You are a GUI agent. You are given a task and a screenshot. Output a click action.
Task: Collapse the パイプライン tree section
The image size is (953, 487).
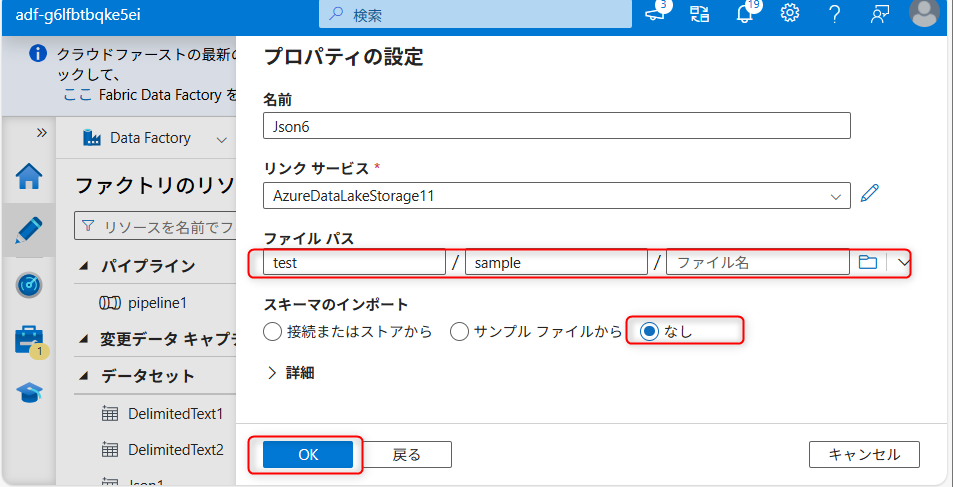pos(84,266)
